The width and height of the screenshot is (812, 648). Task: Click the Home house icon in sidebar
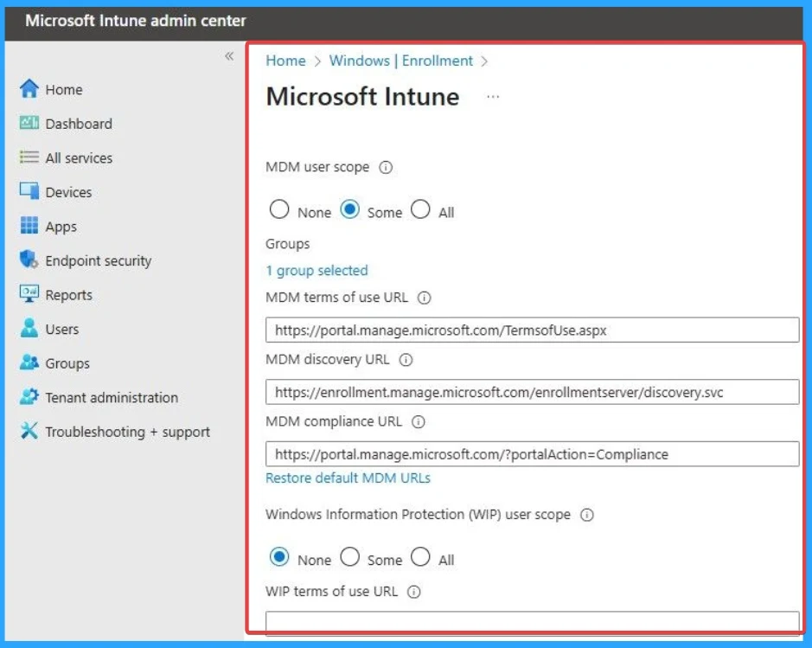click(x=29, y=88)
